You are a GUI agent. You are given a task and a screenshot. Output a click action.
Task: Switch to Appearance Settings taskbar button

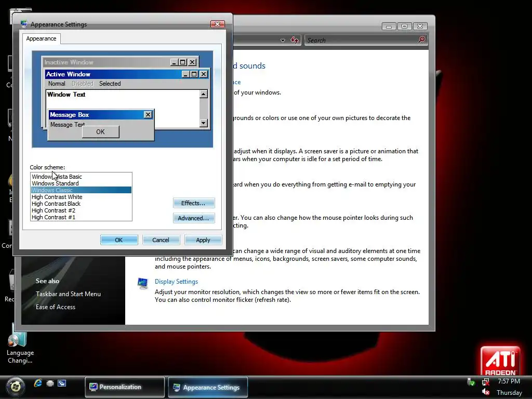click(x=208, y=387)
